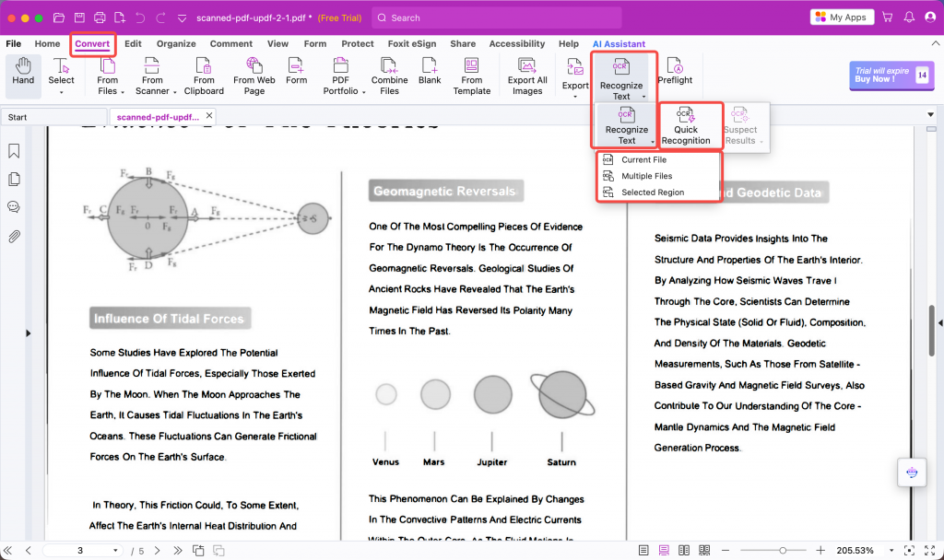Create PDF From Scanner
The image size is (944, 560).
click(x=153, y=76)
